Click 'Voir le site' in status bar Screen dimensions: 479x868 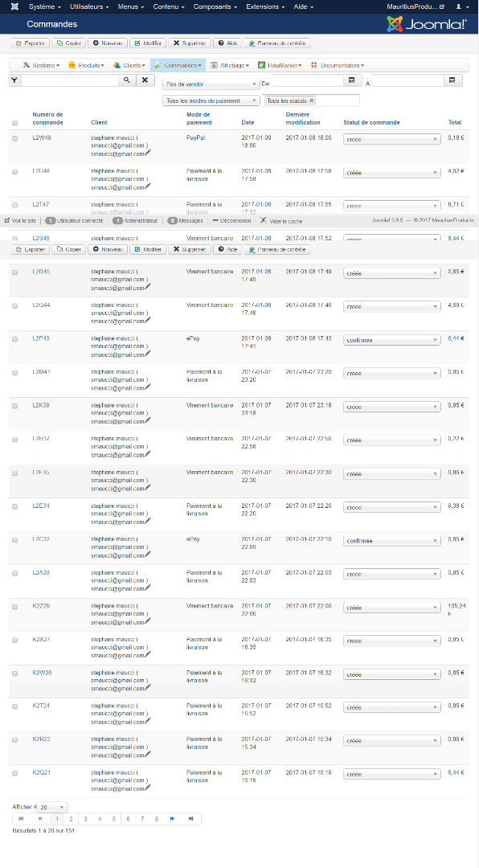(x=20, y=221)
